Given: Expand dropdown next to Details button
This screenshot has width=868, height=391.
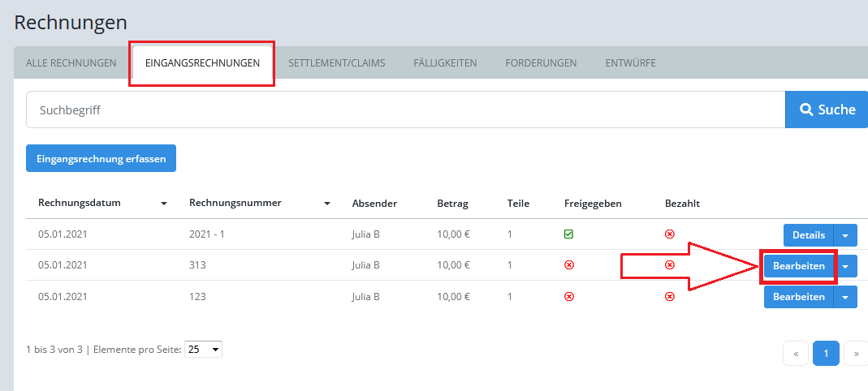Looking at the screenshot, I should tap(845, 235).
